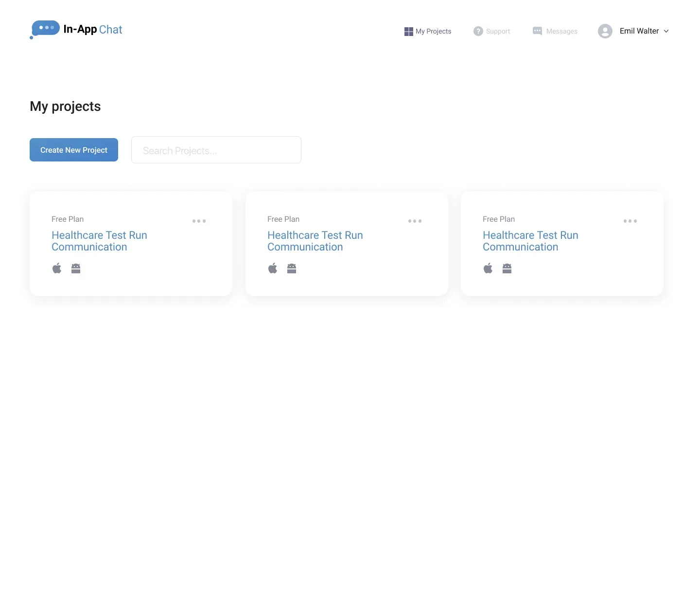Image resolution: width=700 pixels, height=605 pixels.
Task: Go to the Support menu item
Action: tap(492, 31)
